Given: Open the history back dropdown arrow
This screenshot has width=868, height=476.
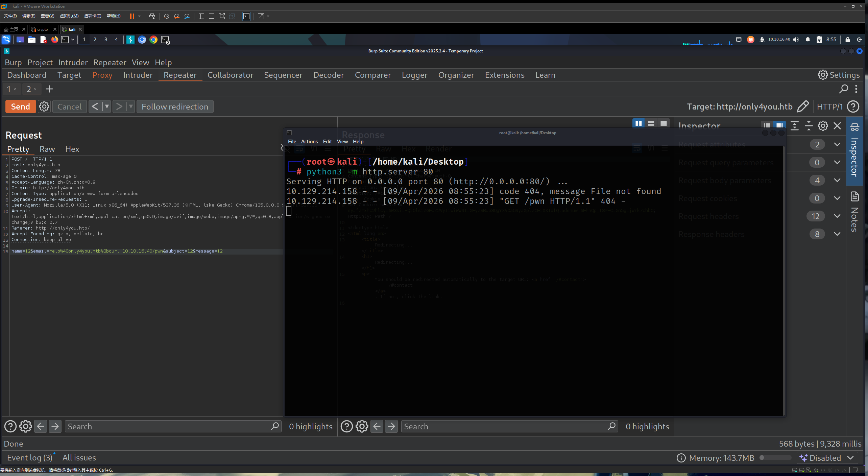Looking at the screenshot, I should point(107,106).
